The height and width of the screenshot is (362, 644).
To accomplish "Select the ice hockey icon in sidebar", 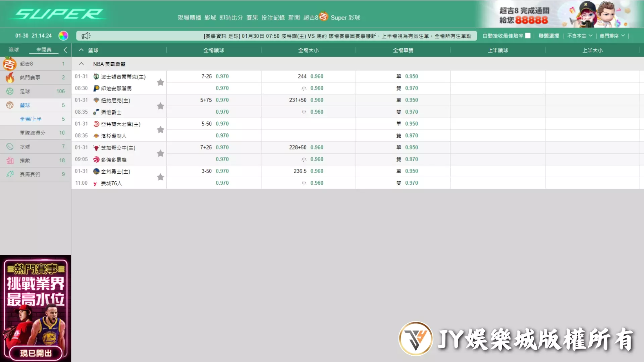I will 10,146.
